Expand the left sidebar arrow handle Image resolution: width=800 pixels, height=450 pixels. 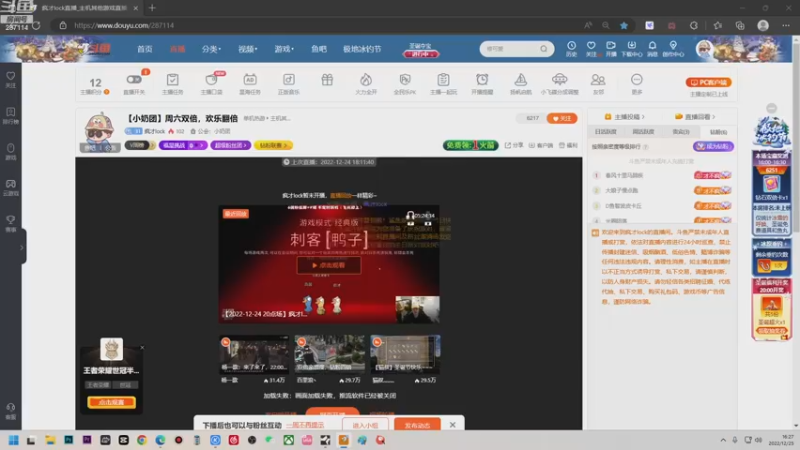coord(22,247)
